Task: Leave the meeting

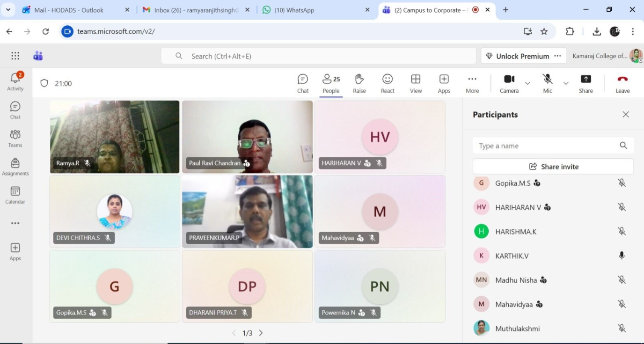Action: pos(622,83)
